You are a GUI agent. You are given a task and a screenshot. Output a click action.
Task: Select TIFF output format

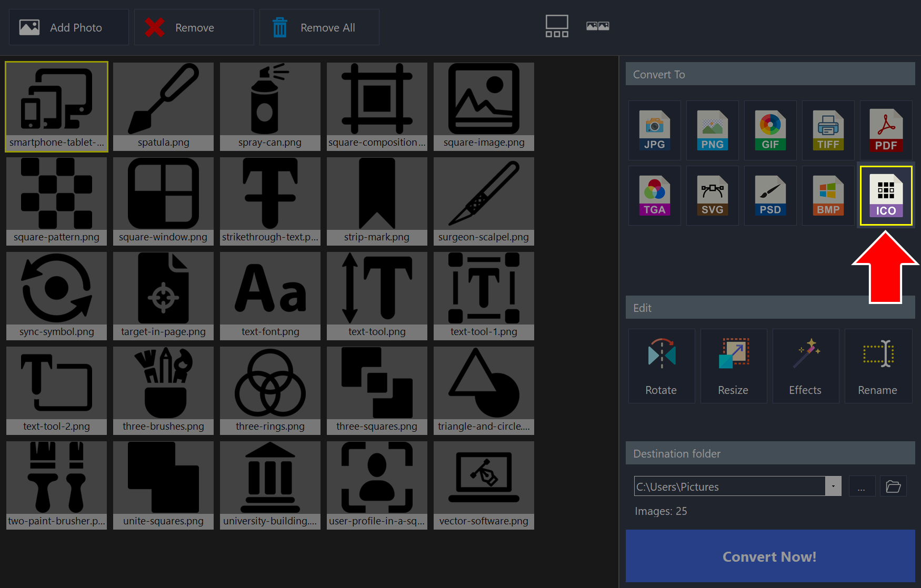pos(828,130)
